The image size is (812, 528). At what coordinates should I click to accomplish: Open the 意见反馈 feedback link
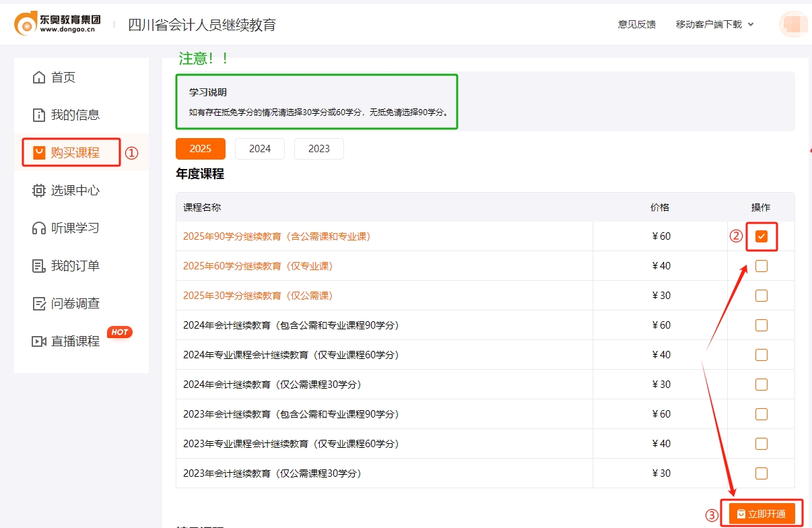pos(636,24)
